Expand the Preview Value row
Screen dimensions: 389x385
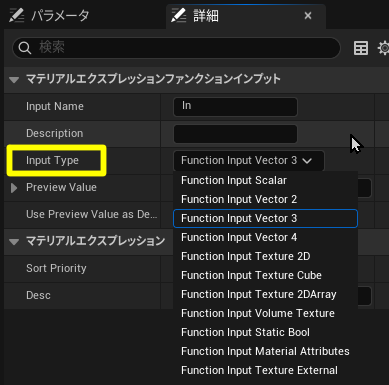[14, 188]
